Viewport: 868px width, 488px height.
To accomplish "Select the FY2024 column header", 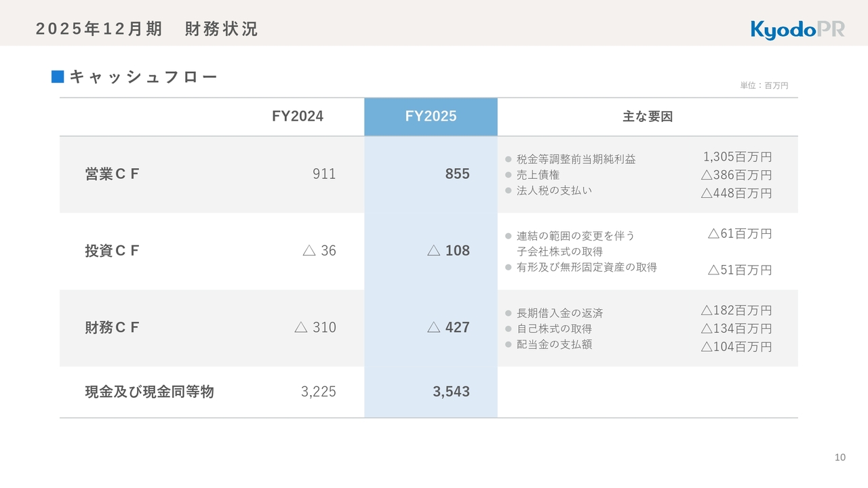I will pos(298,117).
